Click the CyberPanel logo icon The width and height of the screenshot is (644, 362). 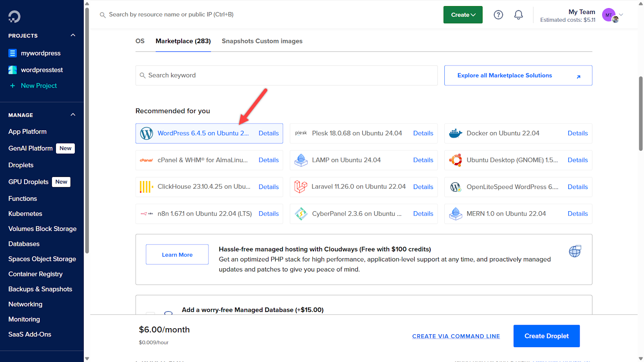(301, 214)
